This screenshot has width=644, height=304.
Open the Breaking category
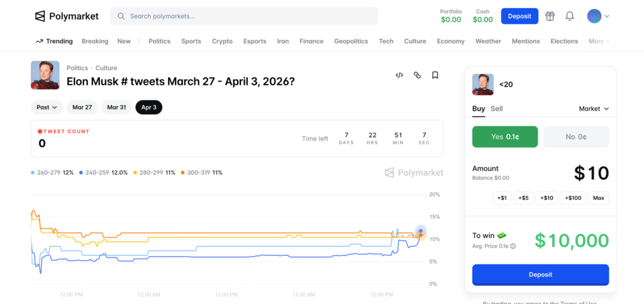(x=95, y=41)
